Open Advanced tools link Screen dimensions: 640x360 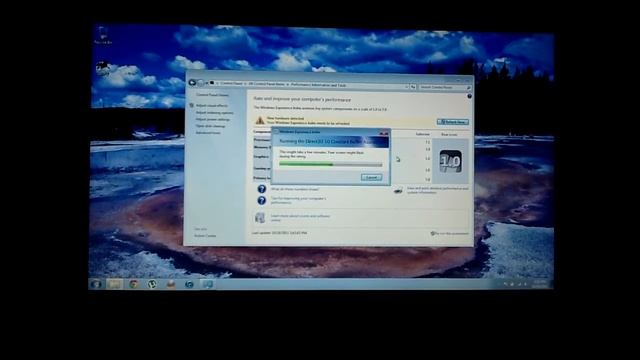point(208,133)
